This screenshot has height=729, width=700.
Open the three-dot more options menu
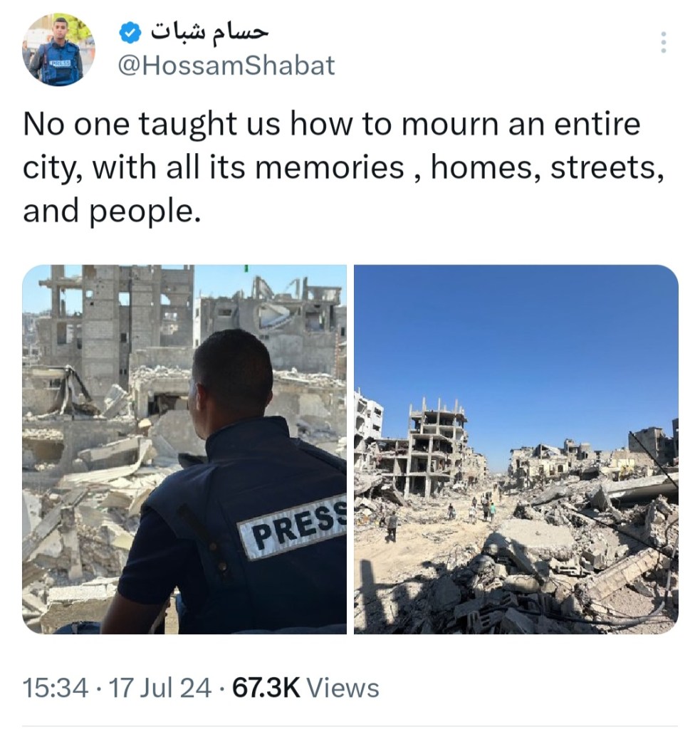tap(664, 42)
